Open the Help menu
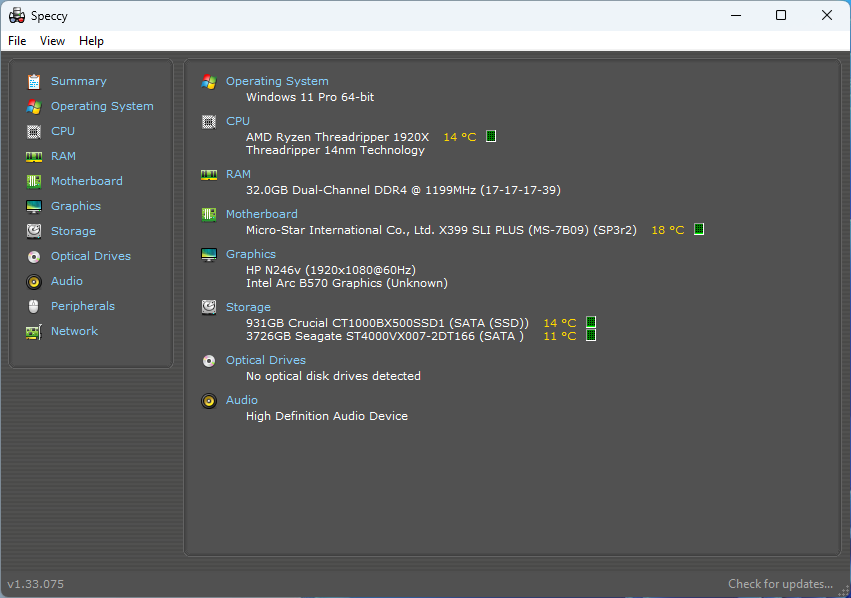Image resolution: width=851 pixels, height=598 pixels. tap(91, 41)
